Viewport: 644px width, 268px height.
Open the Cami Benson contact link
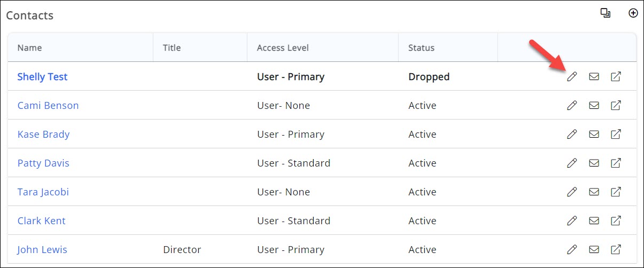click(x=48, y=106)
